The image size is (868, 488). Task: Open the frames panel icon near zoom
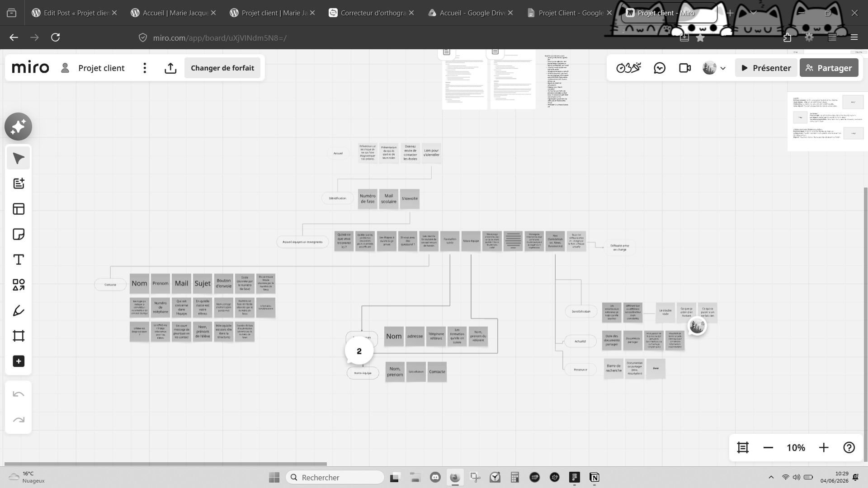[x=743, y=447]
